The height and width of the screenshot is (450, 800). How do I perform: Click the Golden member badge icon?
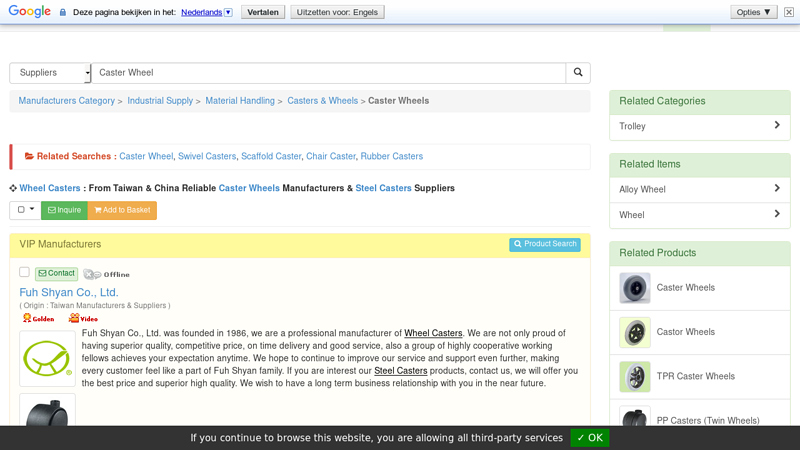click(39, 318)
